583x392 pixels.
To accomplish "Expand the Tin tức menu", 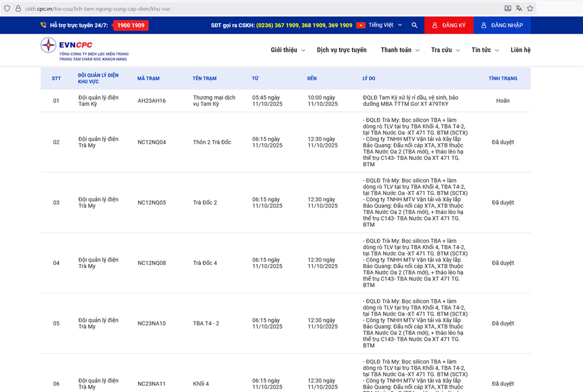I will pyautogui.click(x=485, y=50).
